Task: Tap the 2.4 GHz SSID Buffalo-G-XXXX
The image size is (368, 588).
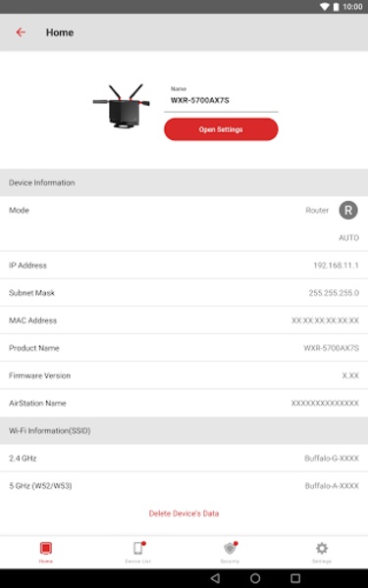Action: 332,459
